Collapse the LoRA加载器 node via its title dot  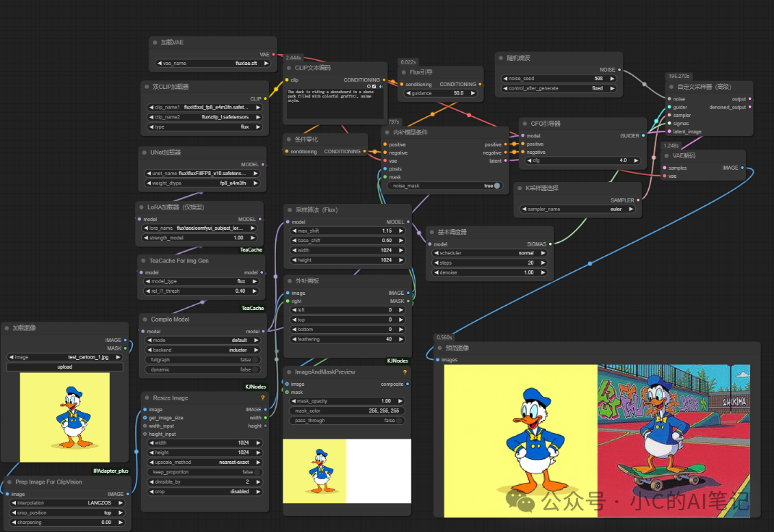(x=141, y=207)
